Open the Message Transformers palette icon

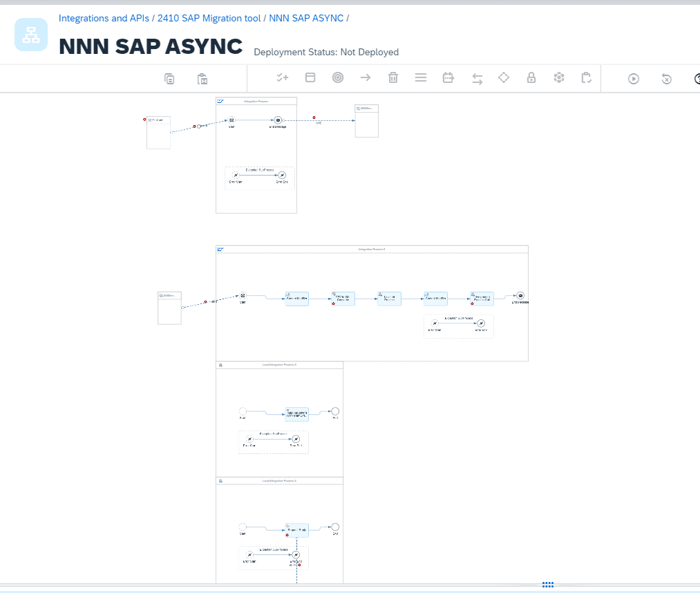[x=448, y=77]
